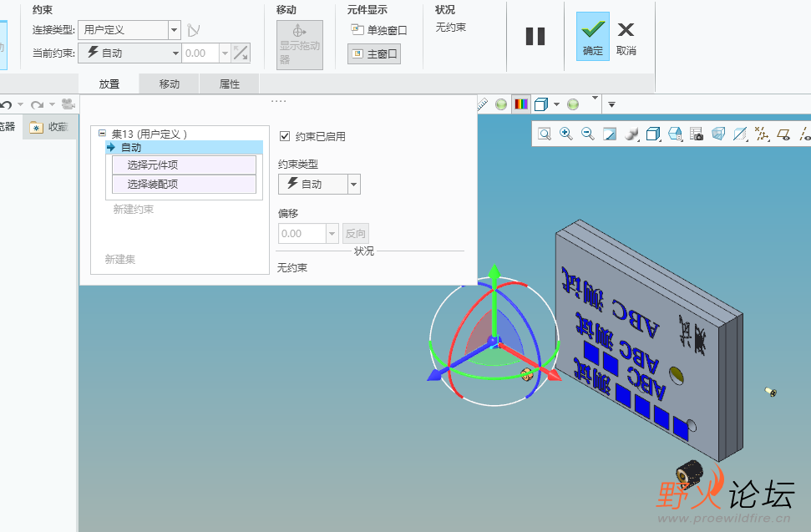Open dropdown arrow beside the box display icon
The height and width of the screenshot is (532, 811).
(556, 104)
